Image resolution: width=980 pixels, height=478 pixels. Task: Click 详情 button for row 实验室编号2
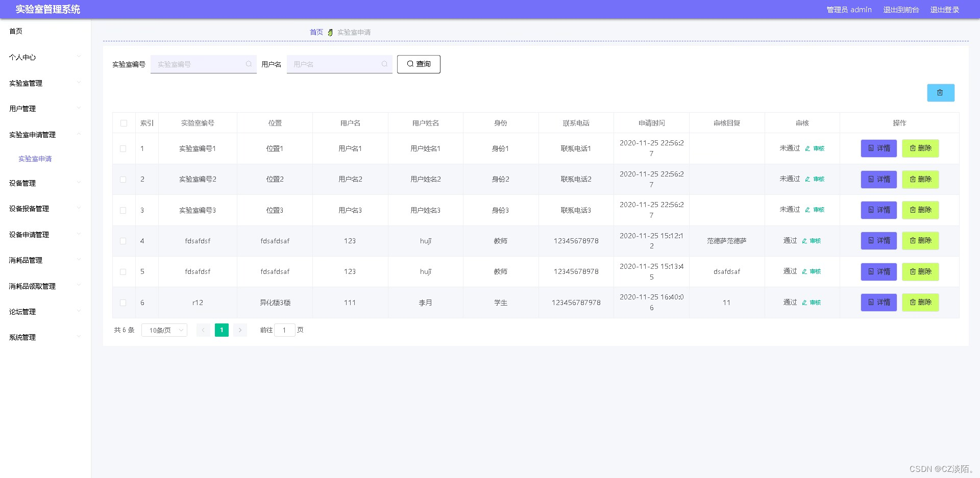click(878, 179)
